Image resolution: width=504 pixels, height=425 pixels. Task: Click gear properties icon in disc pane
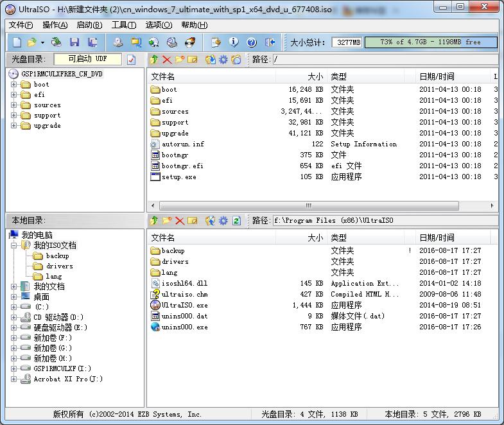click(x=223, y=60)
